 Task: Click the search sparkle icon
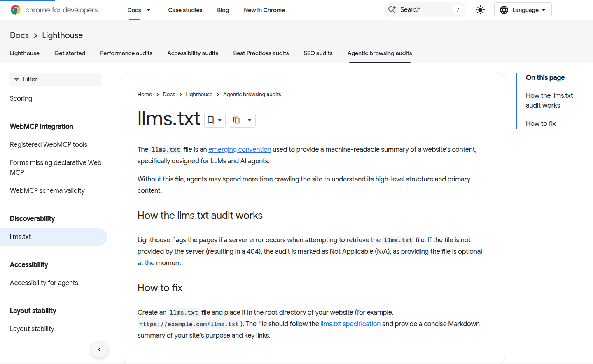tap(392, 9)
